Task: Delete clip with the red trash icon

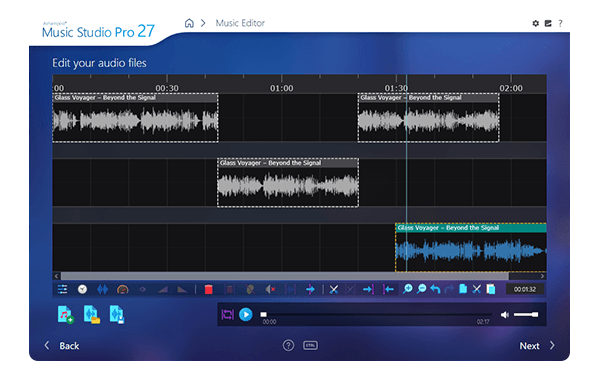Action: (209, 289)
